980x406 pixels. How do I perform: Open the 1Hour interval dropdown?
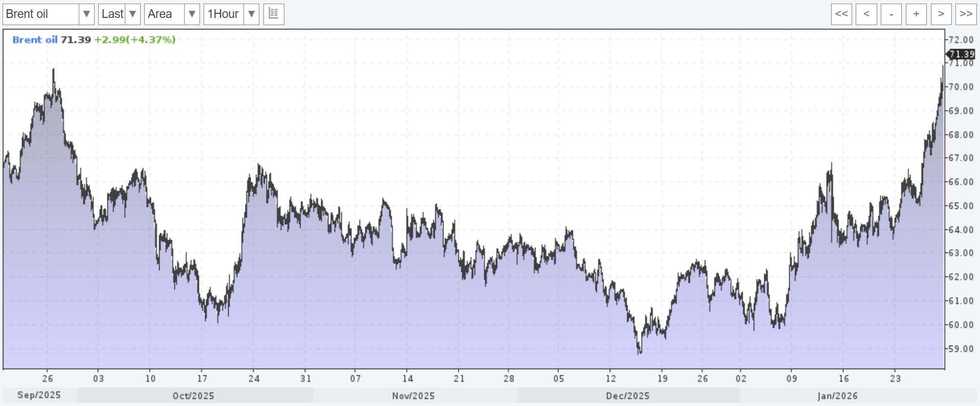pos(251,14)
